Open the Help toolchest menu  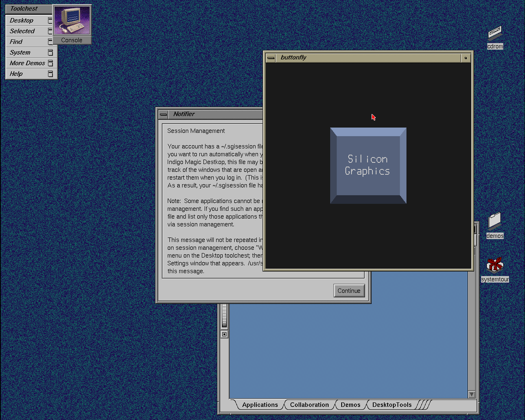(x=31, y=73)
